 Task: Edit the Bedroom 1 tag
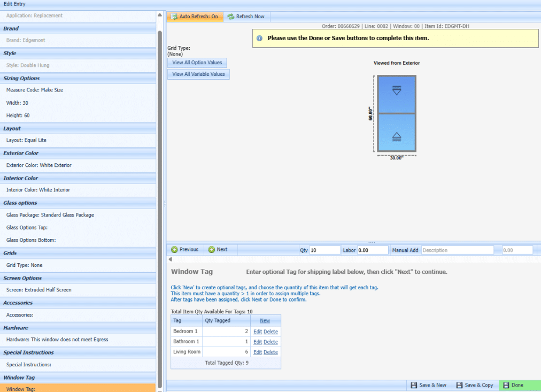pos(258,332)
